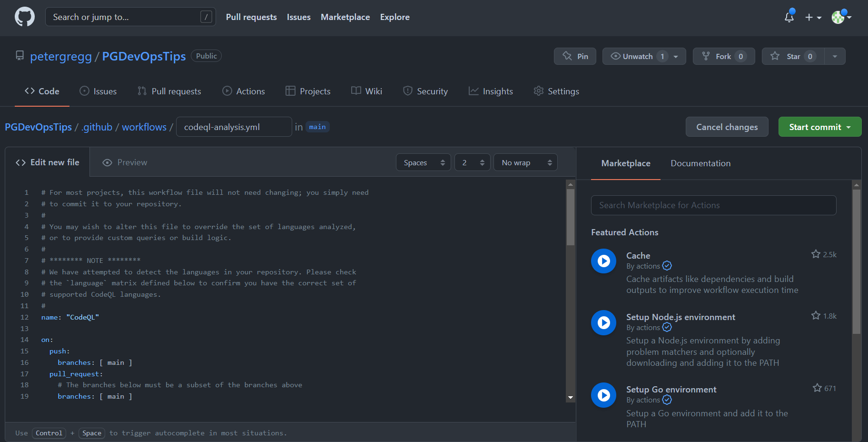Viewport: 868px width, 442px height.
Task: Open Setup Node.js environment title
Action: pyautogui.click(x=681, y=317)
